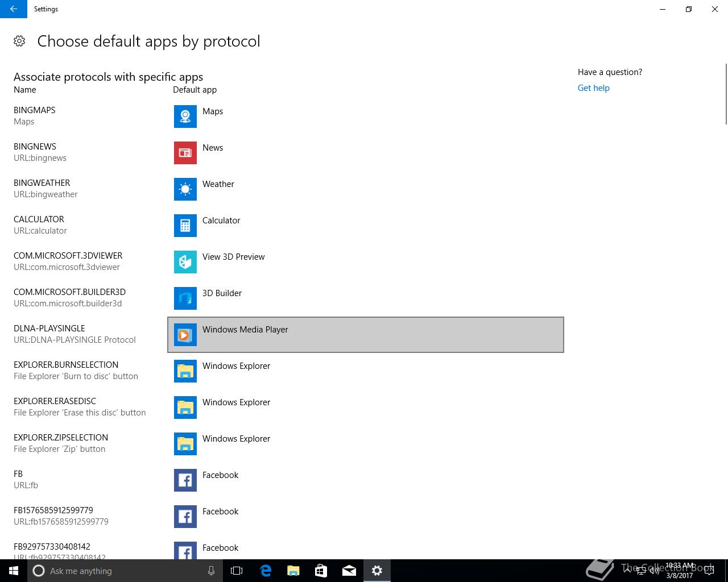The width and height of the screenshot is (728, 582).
Task: Choose default app labeled Maps
Action: click(213, 111)
